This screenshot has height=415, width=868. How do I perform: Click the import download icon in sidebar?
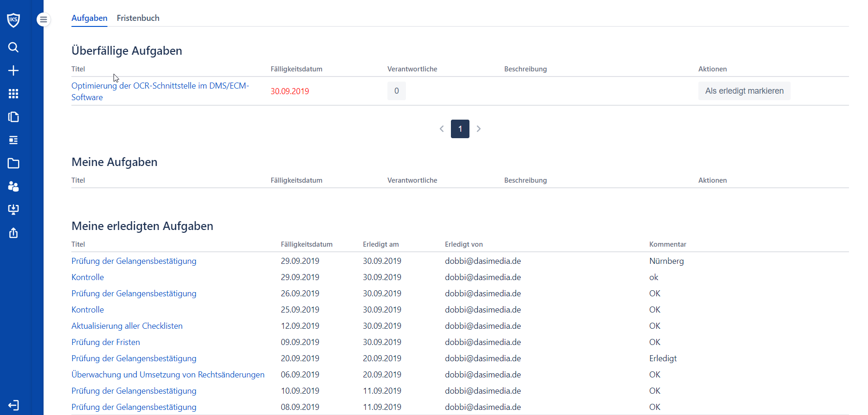[13, 210]
